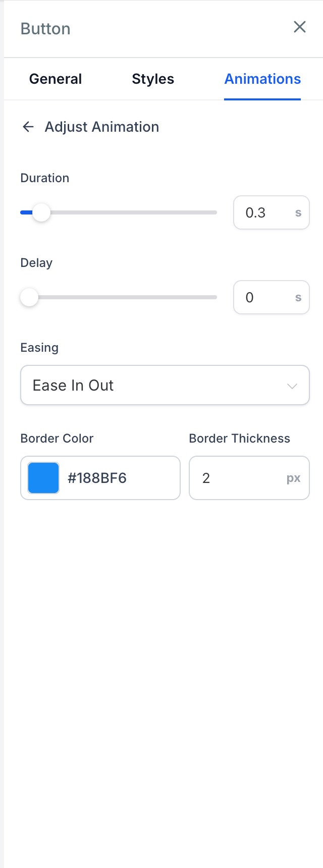
Task: Click the middle of the Duration slider track
Action: coord(119,212)
